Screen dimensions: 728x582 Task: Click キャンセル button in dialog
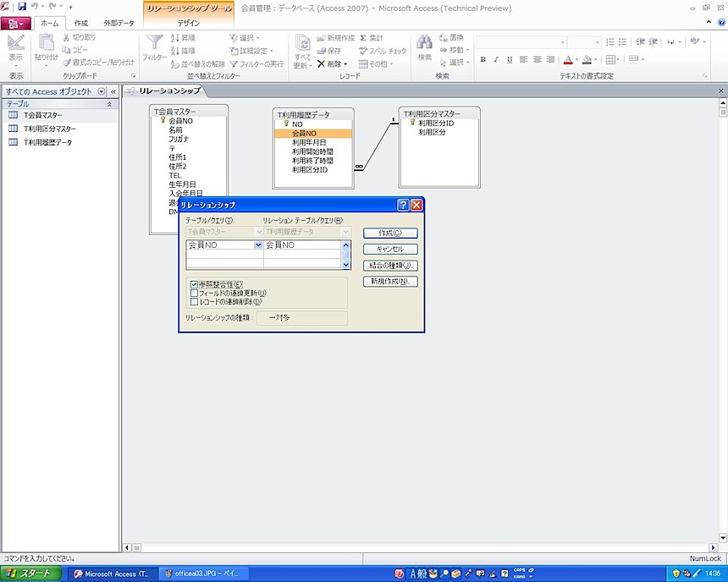pos(390,250)
